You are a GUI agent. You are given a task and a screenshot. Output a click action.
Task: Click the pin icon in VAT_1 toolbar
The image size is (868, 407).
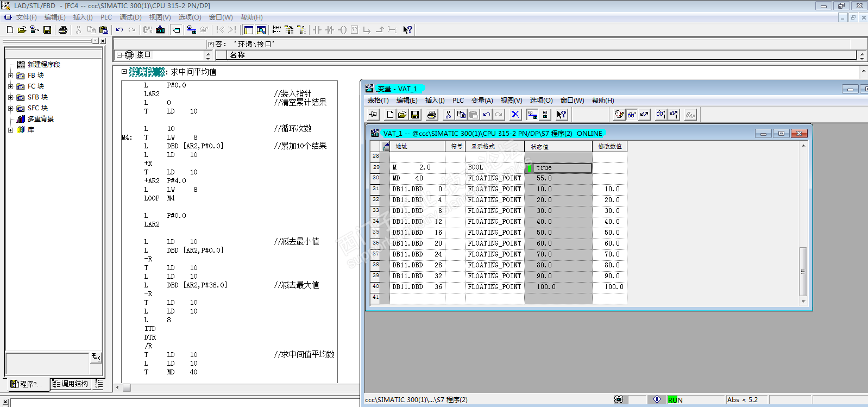coord(373,114)
